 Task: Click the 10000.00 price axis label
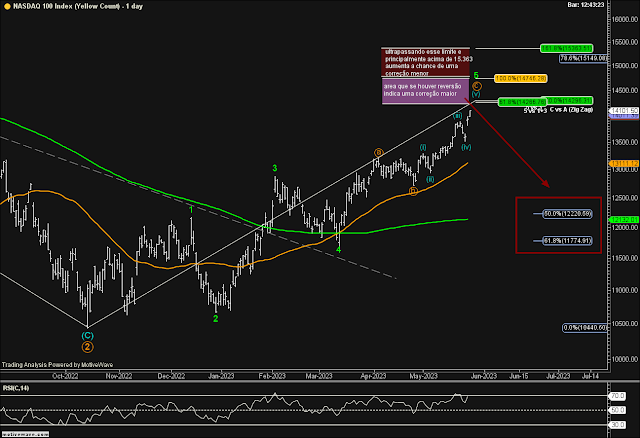(x=624, y=359)
